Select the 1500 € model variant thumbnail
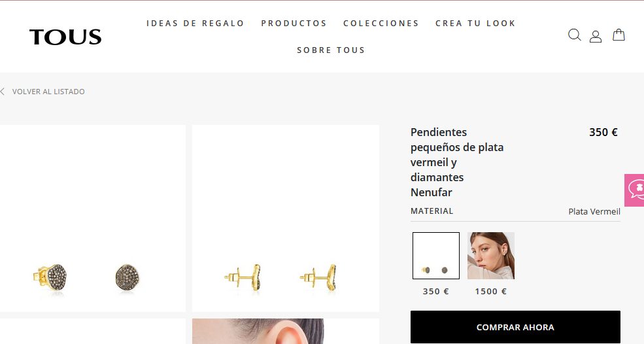 point(491,256)
